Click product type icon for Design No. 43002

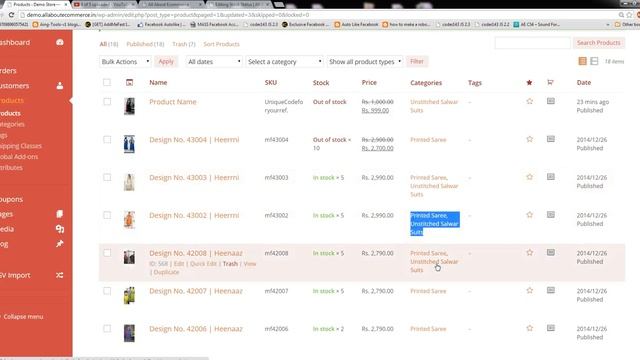pyautogui.click(x=551, y=214)
